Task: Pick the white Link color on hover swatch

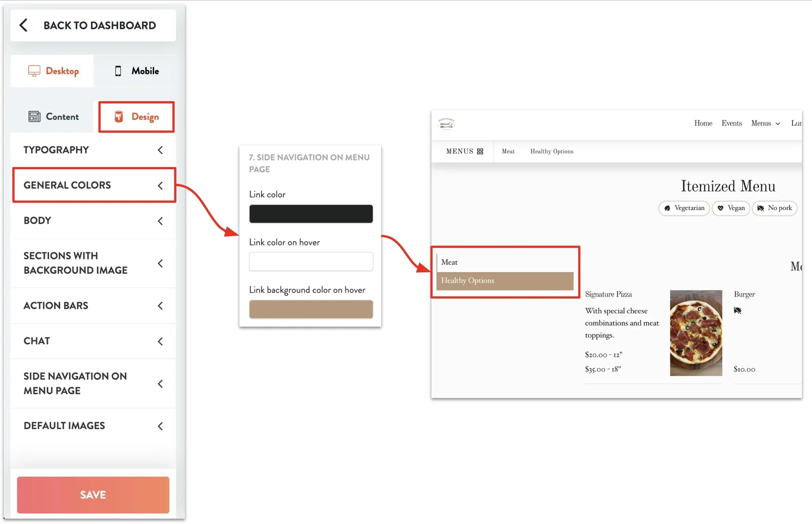Action: point(311,261)
